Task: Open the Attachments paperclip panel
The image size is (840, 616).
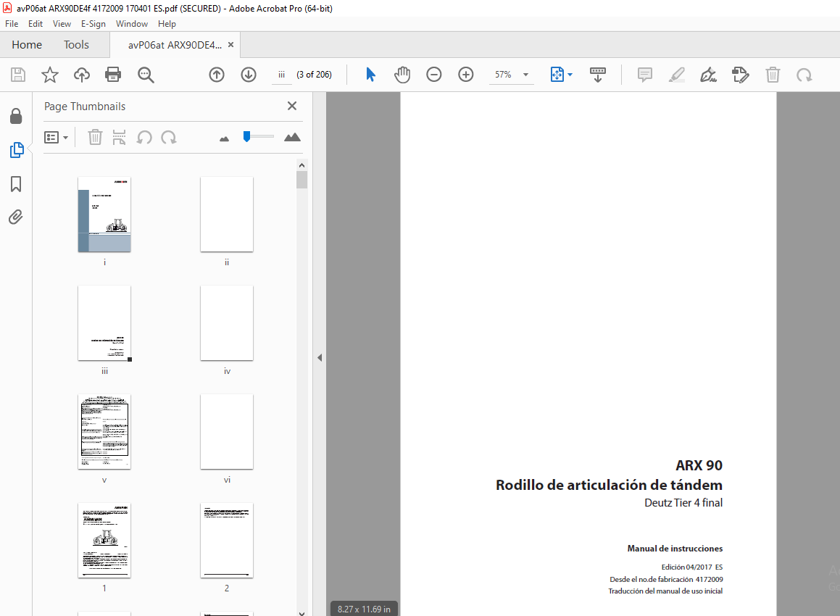Action: pos(15,217)
